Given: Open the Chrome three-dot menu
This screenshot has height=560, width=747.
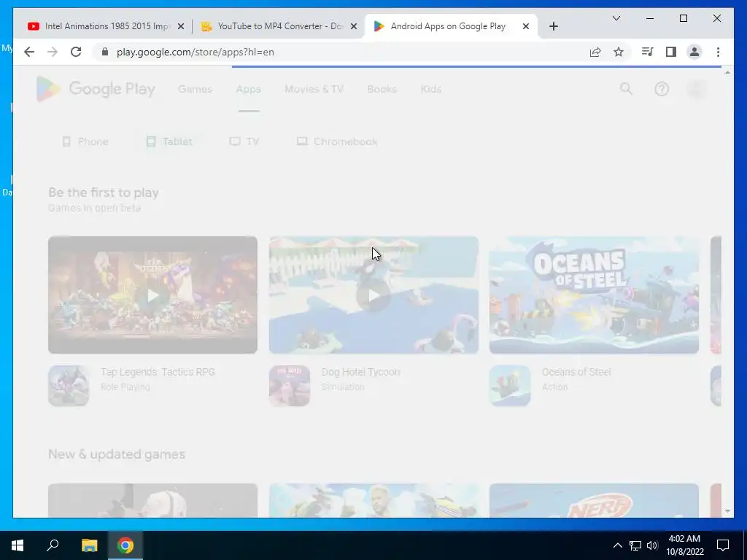Looking at the screenshot, I should tap(718, 52).
